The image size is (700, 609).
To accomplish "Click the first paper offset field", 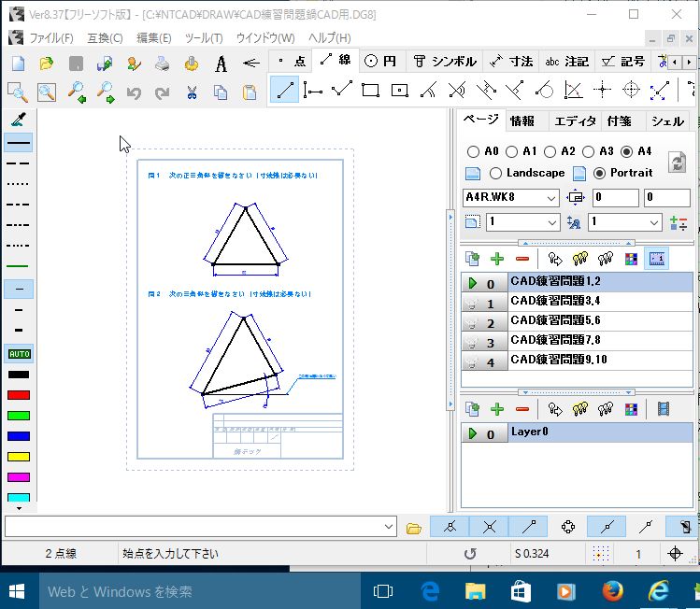I will click(616, 198).
